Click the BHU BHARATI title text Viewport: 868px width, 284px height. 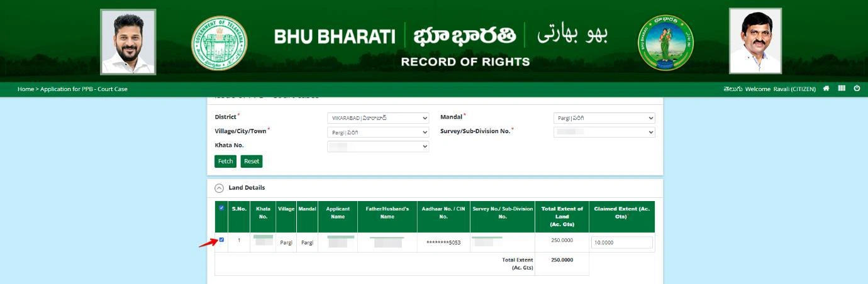point(335,36)
